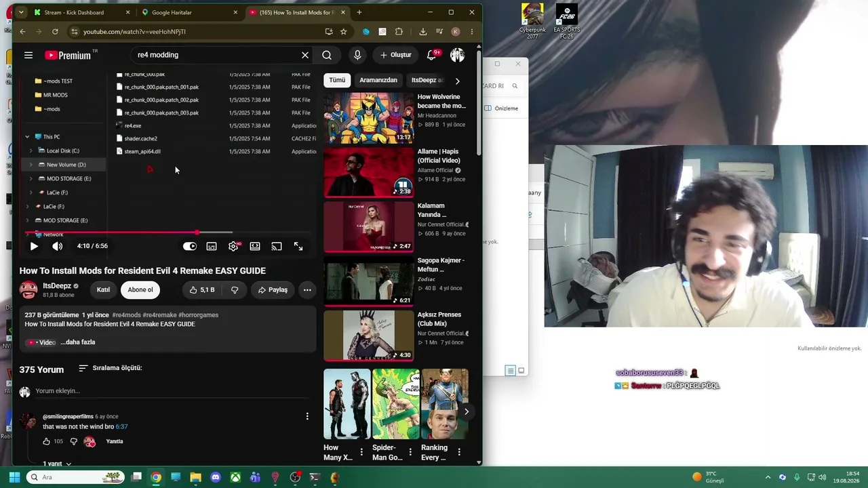
Task: Open the Kalamam Yanında video title
Action: 431,210
